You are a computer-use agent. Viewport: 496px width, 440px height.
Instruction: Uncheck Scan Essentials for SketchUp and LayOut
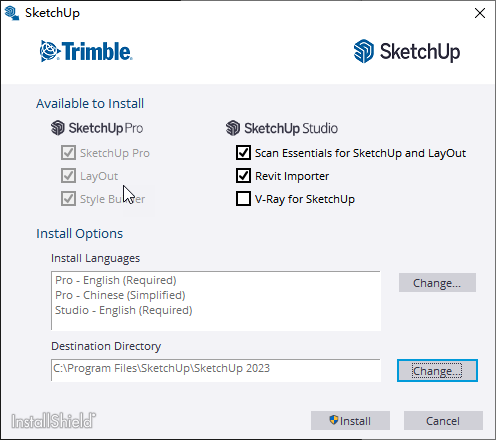tap(243, 153)
